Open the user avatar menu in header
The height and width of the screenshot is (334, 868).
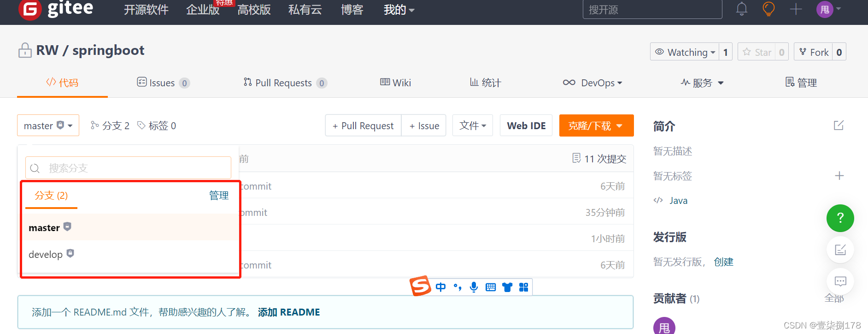click(x=829, y=9)
